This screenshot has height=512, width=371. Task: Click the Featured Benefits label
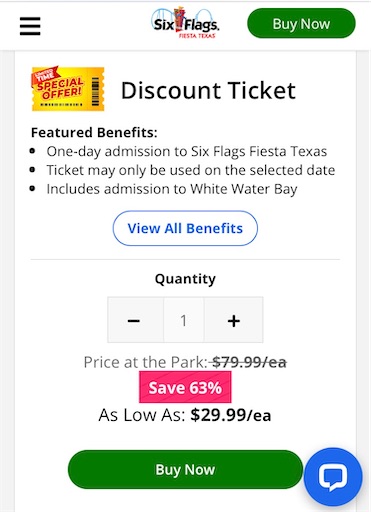(94, 133)
